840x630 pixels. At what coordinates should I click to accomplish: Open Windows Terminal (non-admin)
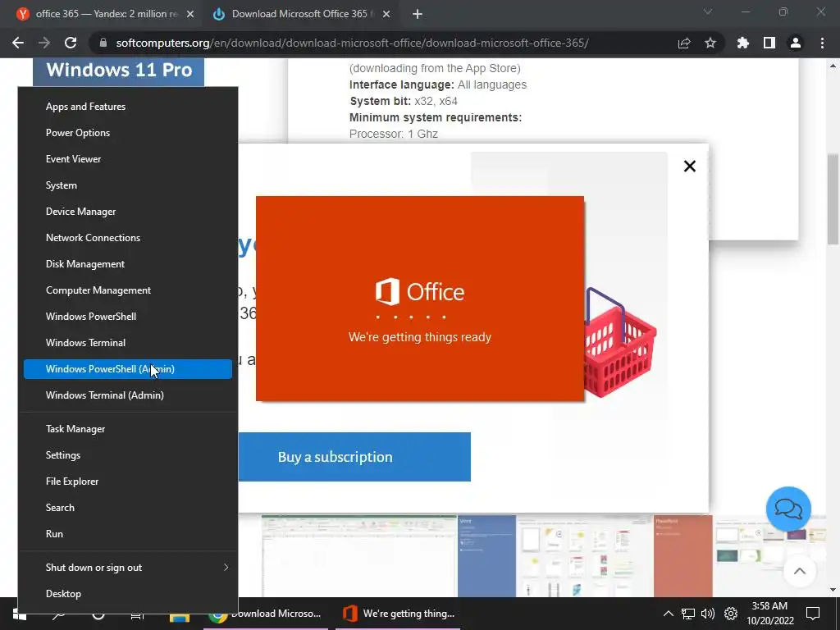coord(127,343)
